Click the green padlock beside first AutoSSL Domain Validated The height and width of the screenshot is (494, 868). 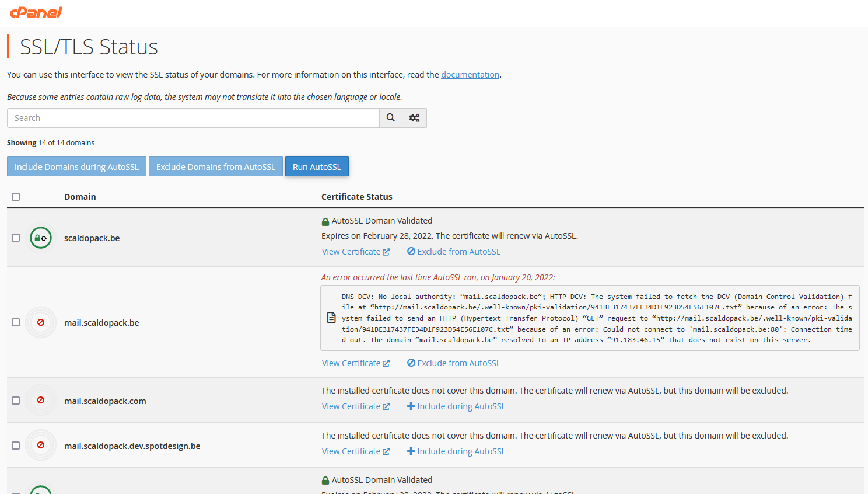325,221
